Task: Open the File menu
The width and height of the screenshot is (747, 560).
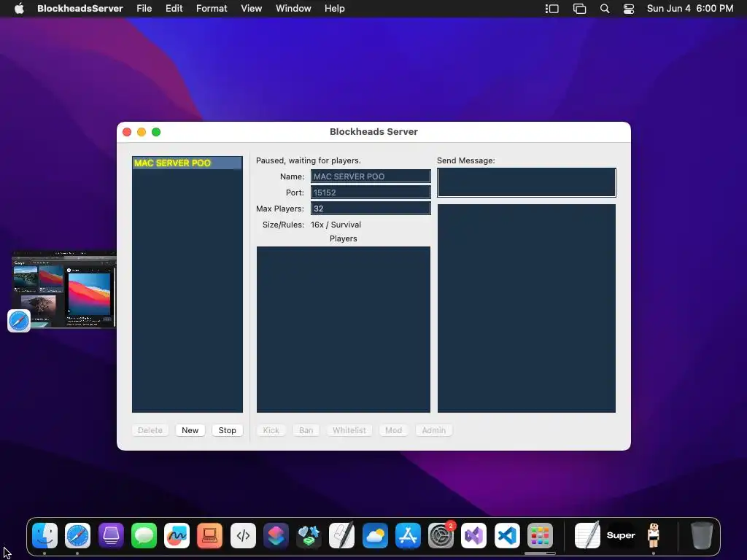Action: 144,8
